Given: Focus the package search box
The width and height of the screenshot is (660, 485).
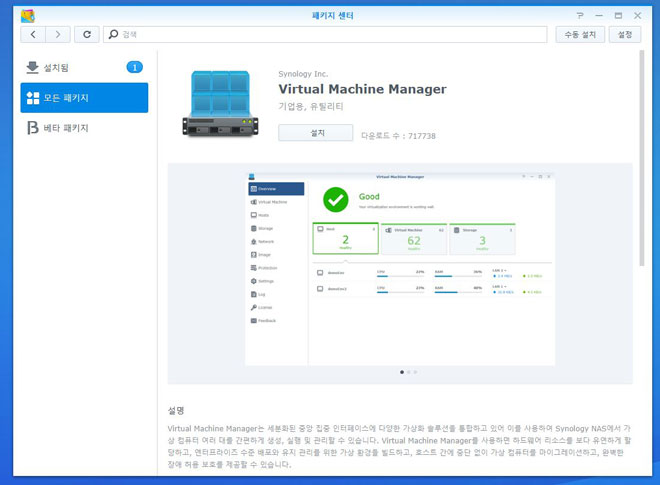Looking at the screenshot, I should click(325, 35).
